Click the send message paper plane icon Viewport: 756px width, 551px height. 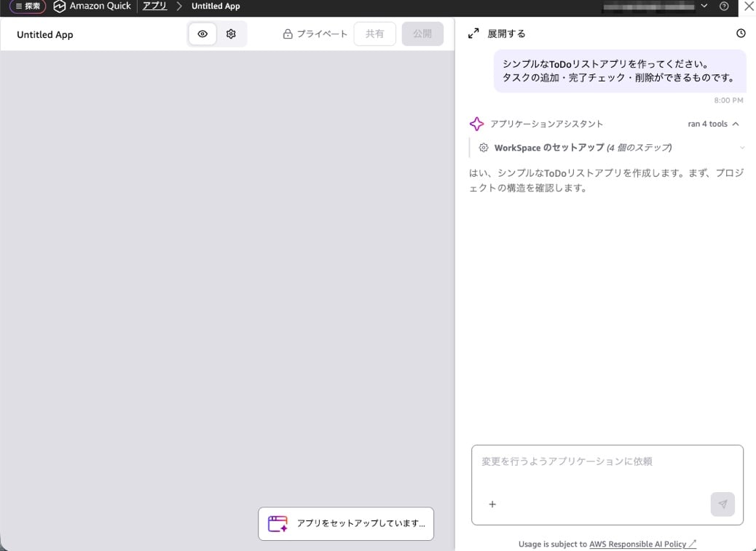coord(722,504)
